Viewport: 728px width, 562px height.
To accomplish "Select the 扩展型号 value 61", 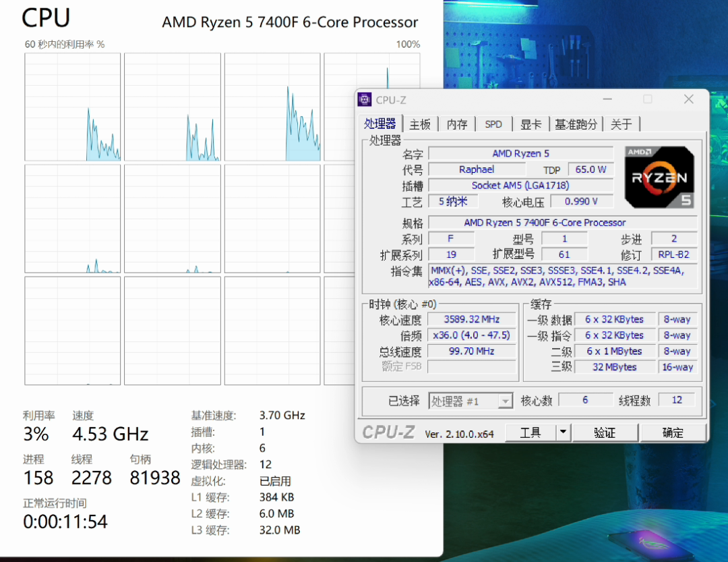I will (x=564, y=255).
